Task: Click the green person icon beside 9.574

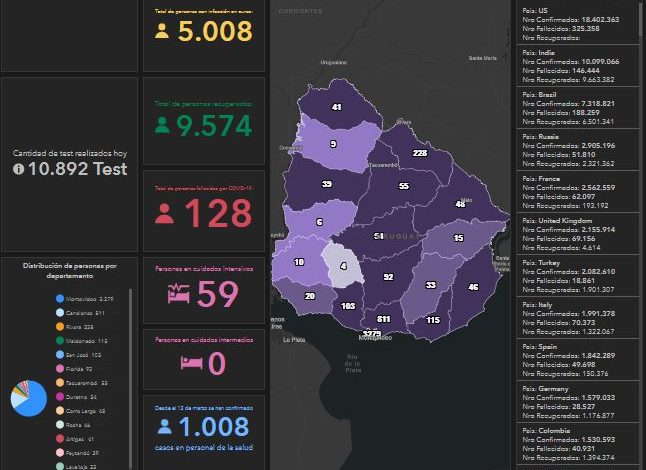Action: (162, 125)
